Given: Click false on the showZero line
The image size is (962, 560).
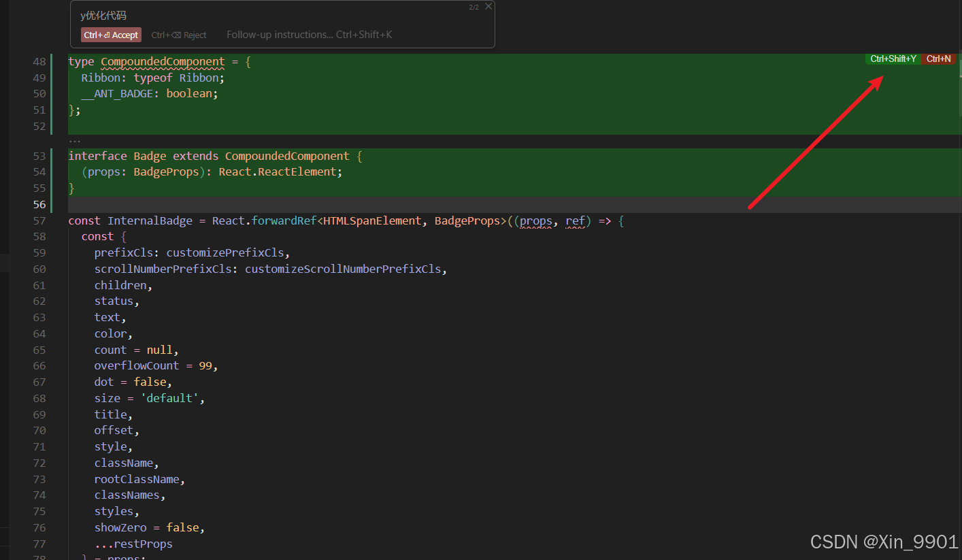Looking at the screenshot, I should coord(182,528).
